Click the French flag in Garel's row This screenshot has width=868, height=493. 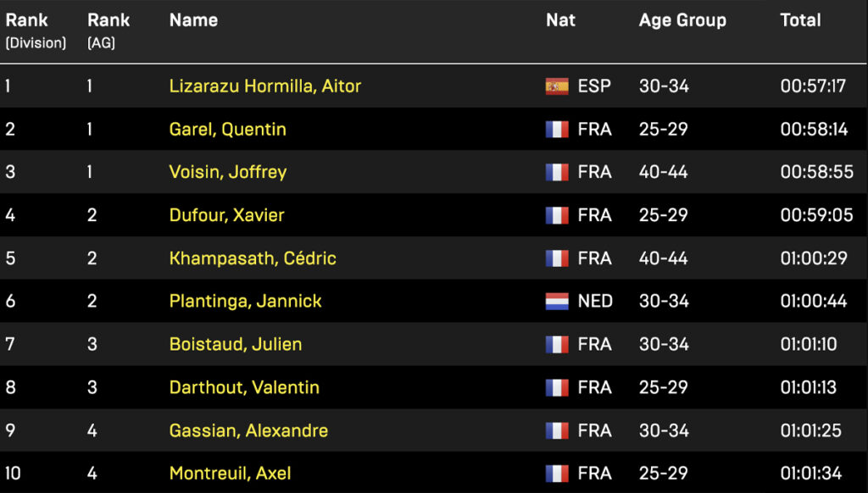coord(557,130)
